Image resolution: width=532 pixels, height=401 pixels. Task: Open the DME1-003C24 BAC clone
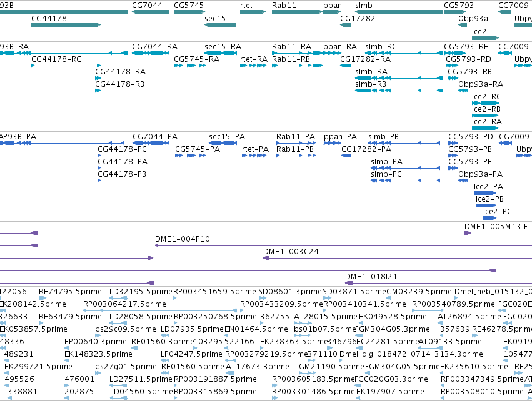coord(398,258)
